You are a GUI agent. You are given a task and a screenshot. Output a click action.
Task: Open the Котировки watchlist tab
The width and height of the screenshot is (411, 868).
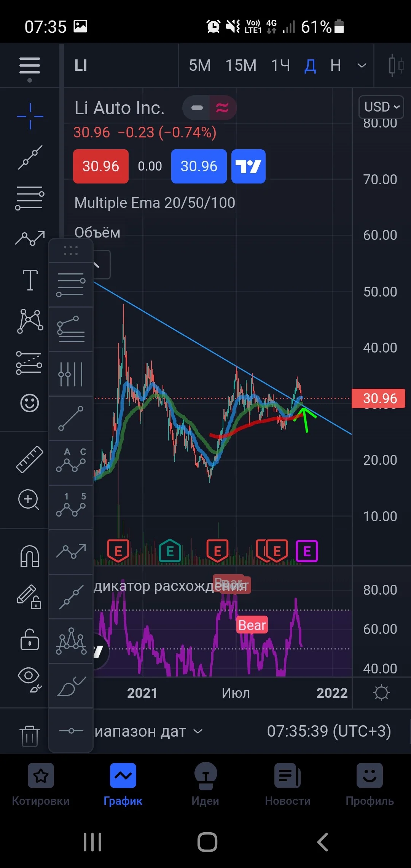click(41, 784)
